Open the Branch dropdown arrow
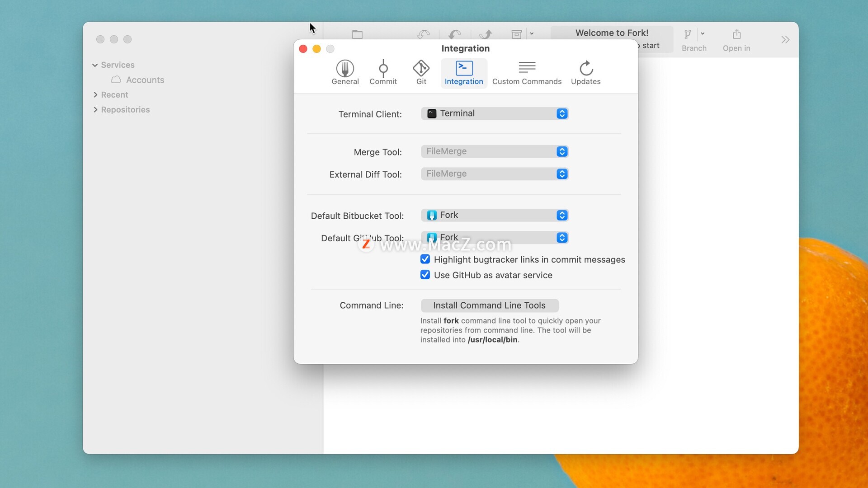The width and height of the screenshot is (868, 488). (703, 33)
